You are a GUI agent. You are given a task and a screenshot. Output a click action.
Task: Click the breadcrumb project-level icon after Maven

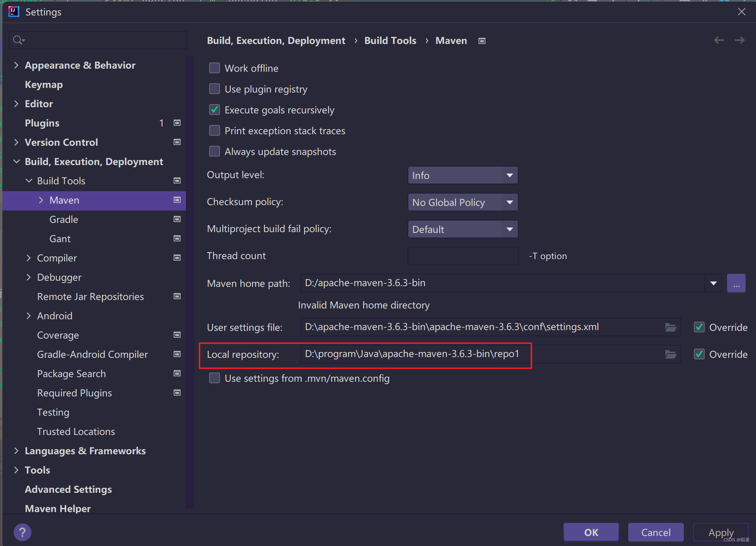pos(482,41)
